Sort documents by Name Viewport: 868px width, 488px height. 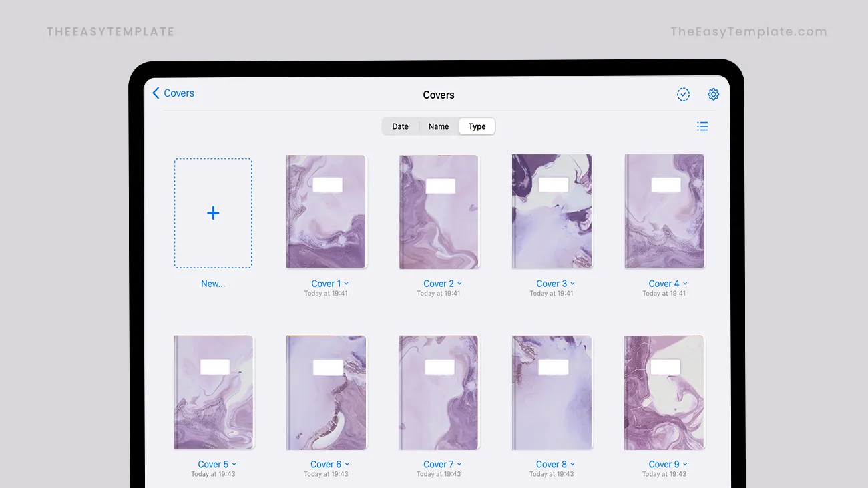coord(439,126)
